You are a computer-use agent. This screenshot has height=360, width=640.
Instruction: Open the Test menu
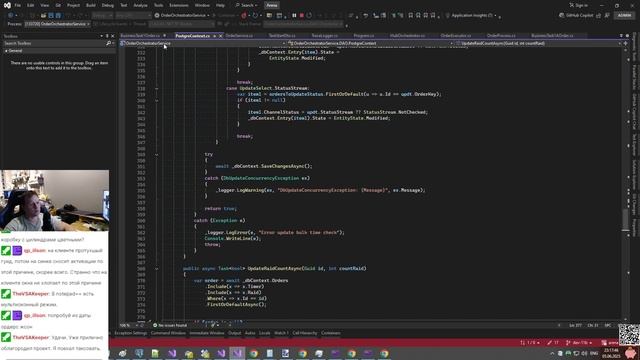124,5
